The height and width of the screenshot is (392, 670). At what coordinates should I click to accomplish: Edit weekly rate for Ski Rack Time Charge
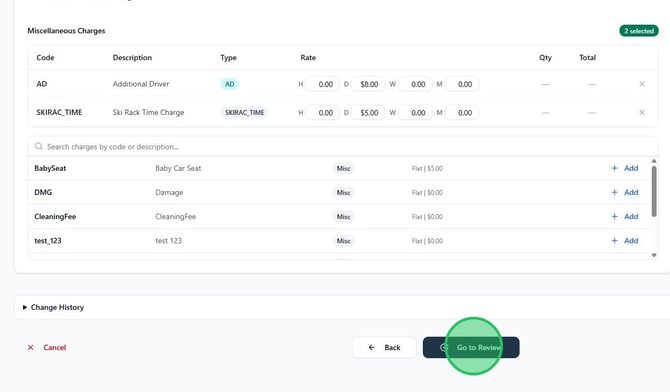click(415, 112)
